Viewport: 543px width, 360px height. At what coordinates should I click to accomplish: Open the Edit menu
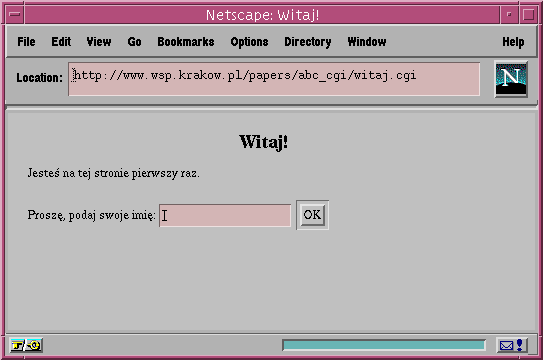(61, 42)
